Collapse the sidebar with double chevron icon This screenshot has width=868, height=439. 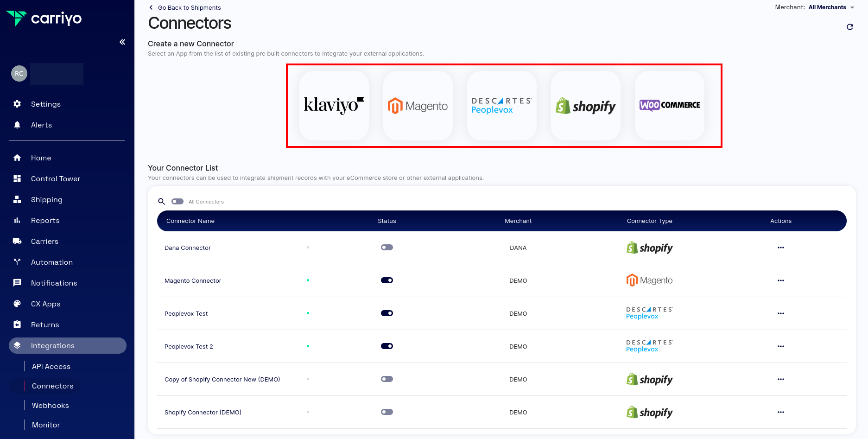(122, 42)
